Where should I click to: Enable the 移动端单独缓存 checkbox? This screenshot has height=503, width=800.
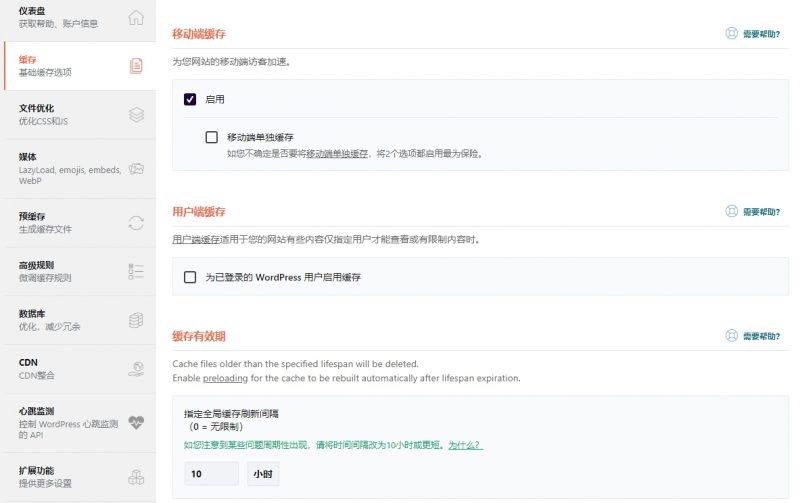(x=211, y=137)
